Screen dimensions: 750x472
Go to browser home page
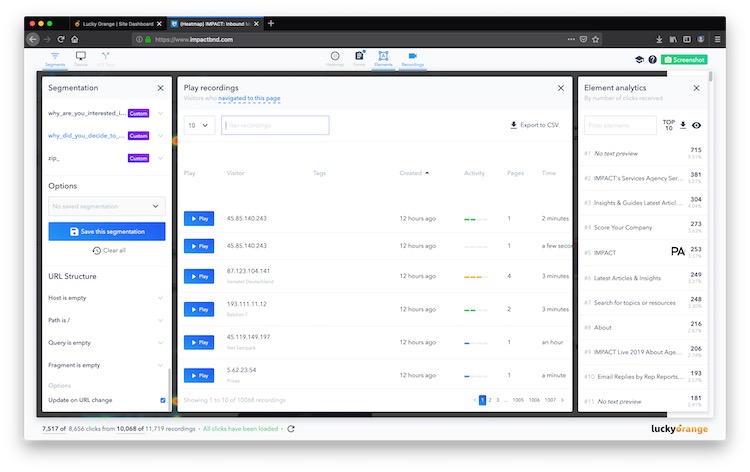tap(75, 39)
